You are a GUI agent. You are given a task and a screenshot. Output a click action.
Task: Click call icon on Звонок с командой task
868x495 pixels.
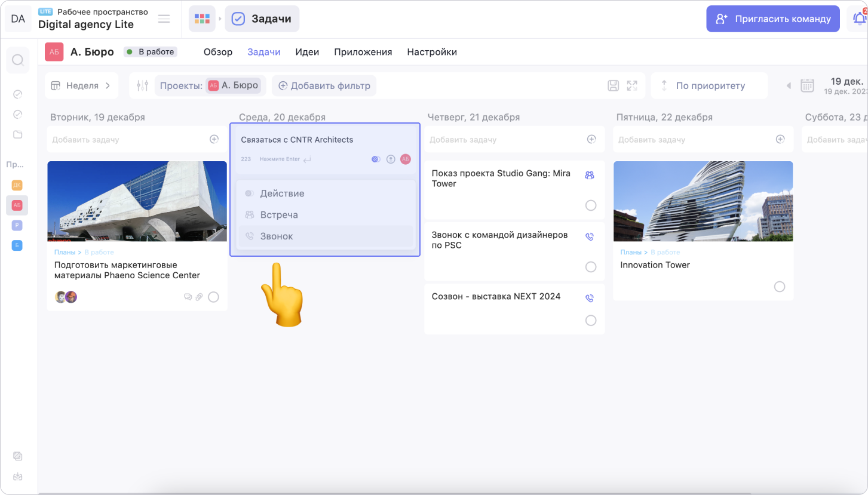point(590,236)
